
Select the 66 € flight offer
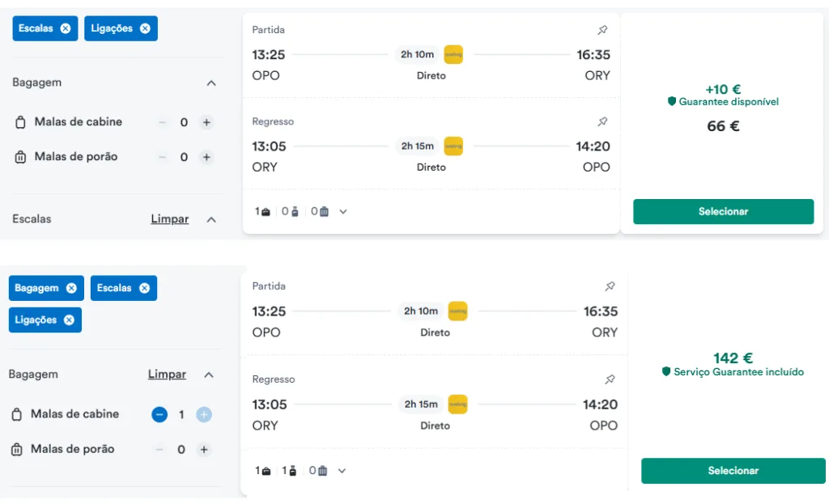pyautogui.click(x=723, y=211)
